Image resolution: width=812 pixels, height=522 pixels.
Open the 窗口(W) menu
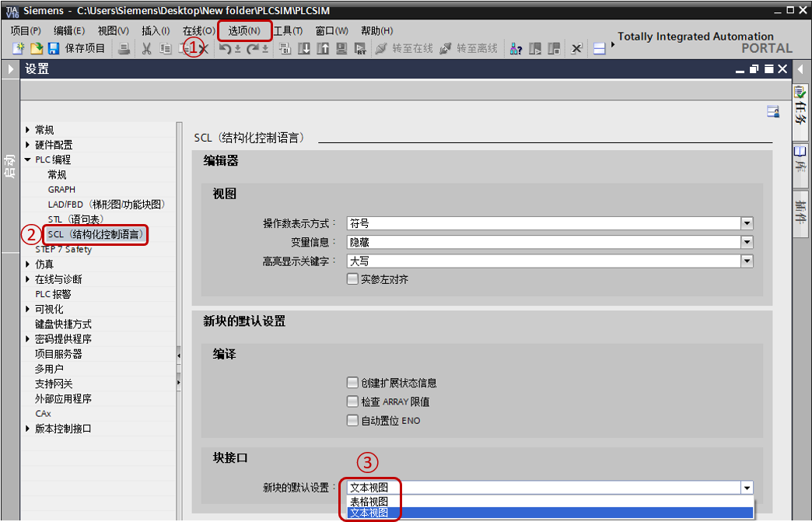click(332, 31)
